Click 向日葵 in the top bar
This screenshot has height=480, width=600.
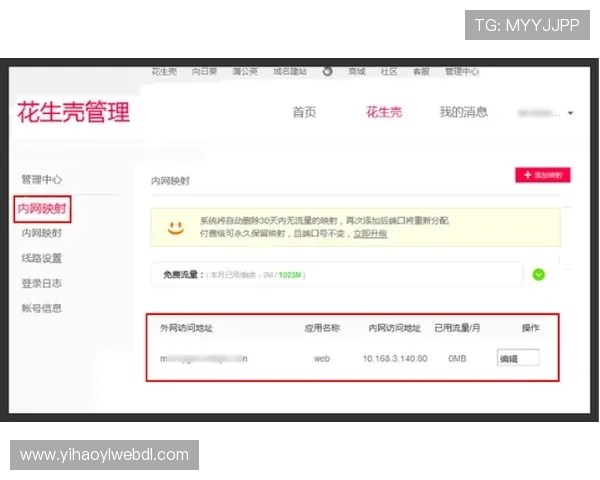pos(204,72)
